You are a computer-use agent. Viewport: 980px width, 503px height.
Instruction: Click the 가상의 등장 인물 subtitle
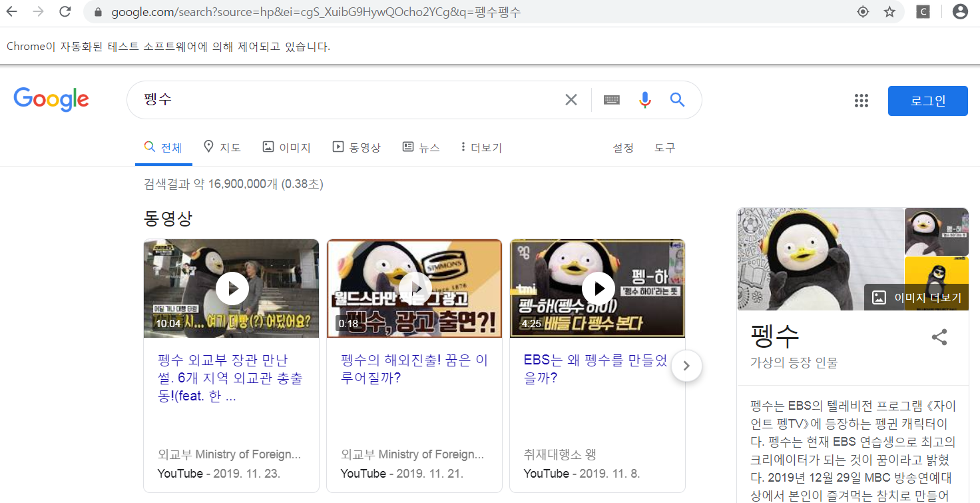tap(794, 363)
